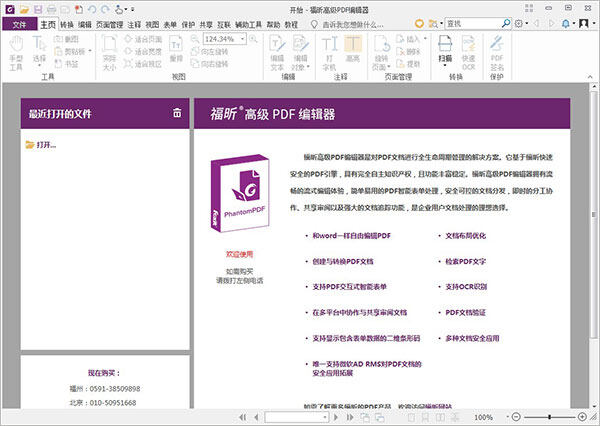Click the zoom in plus in status bar

tap(582, 417)
